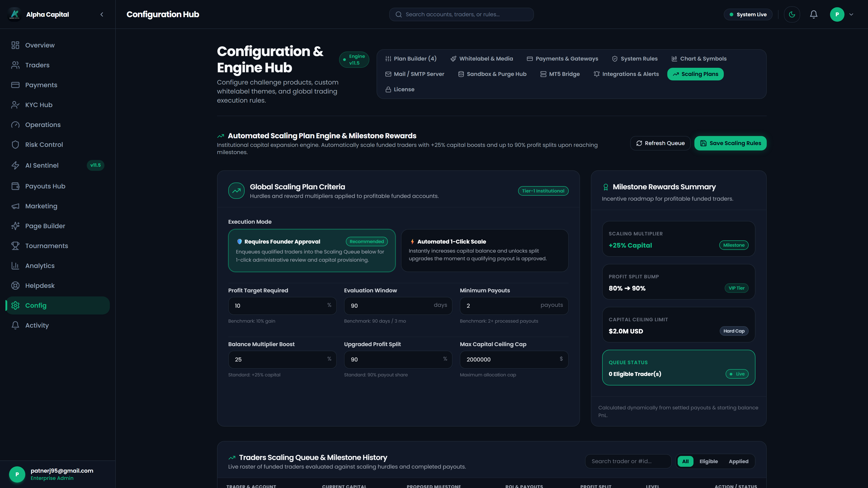Click the Milestone badge on Scaling Multiplier card

point(734,245)
